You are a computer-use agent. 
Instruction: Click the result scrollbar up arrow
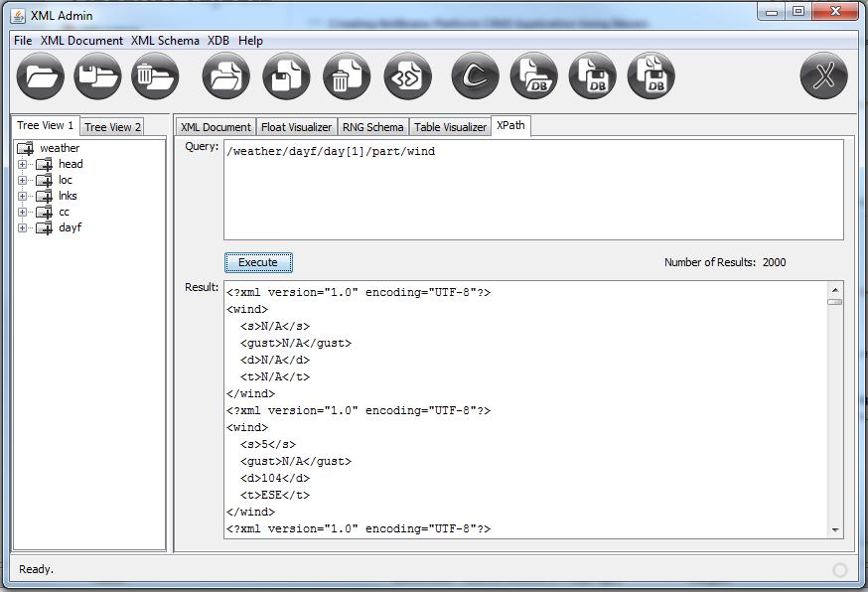835,290
